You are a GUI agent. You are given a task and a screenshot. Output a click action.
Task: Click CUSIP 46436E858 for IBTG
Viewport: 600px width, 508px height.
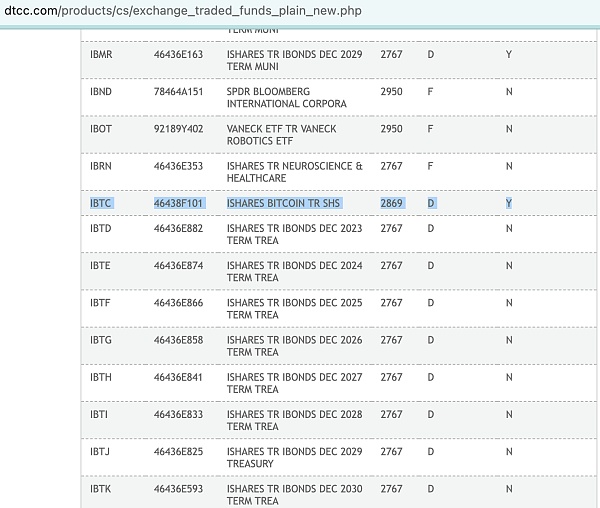[x=178, y=340]
